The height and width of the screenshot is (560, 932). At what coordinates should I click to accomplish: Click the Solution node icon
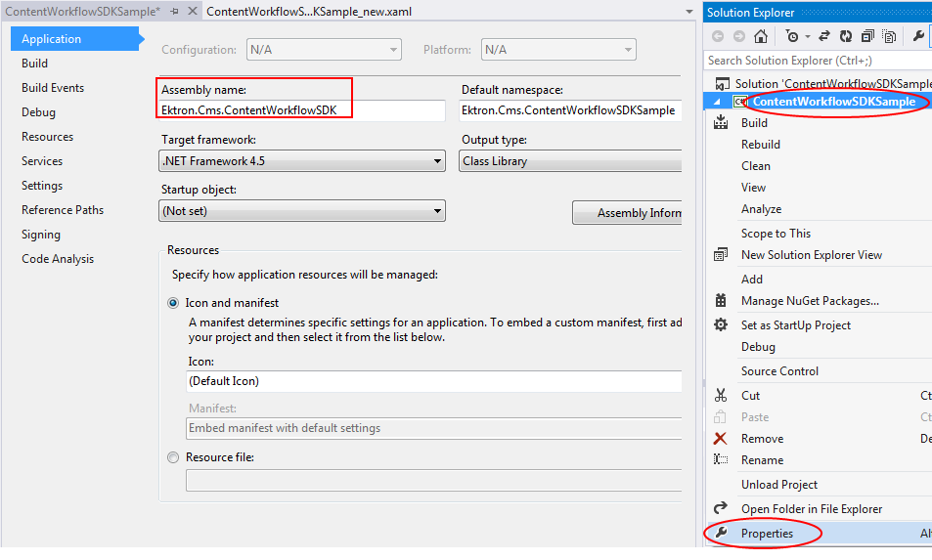coord(722,84)
